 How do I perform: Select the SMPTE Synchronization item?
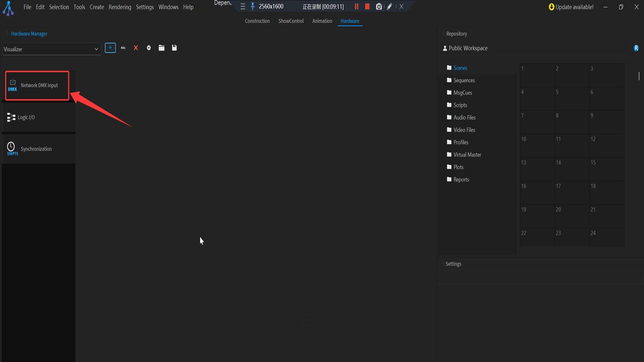point(36,149)
